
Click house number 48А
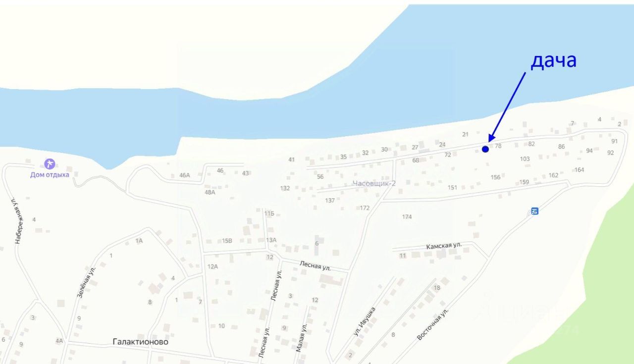point(210,192)
